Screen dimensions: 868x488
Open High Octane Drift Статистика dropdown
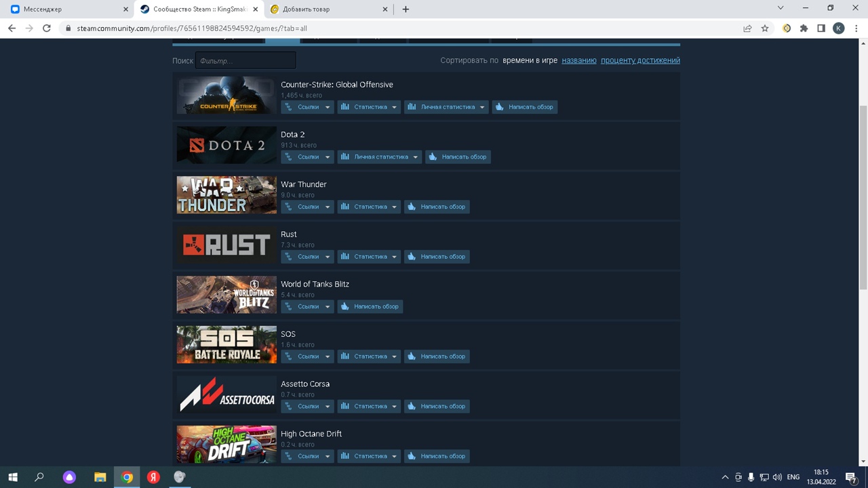[x=369, y=456]
